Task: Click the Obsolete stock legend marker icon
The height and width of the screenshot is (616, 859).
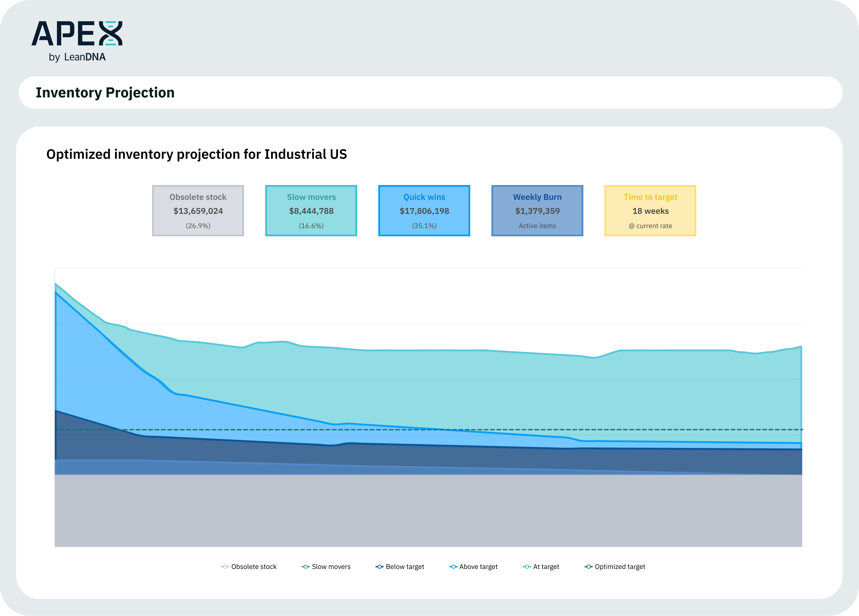Action: coord(225,567)
